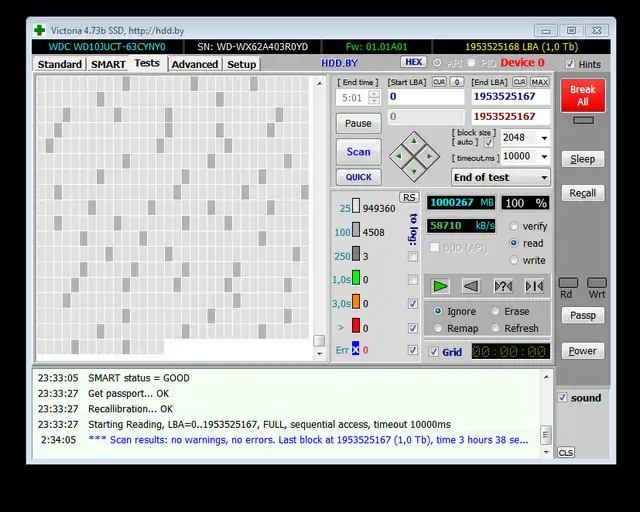This screenshot has height=512, width=640.
Task: Click the dark gray 250 ms block swatch
Action: click(356, 254)
